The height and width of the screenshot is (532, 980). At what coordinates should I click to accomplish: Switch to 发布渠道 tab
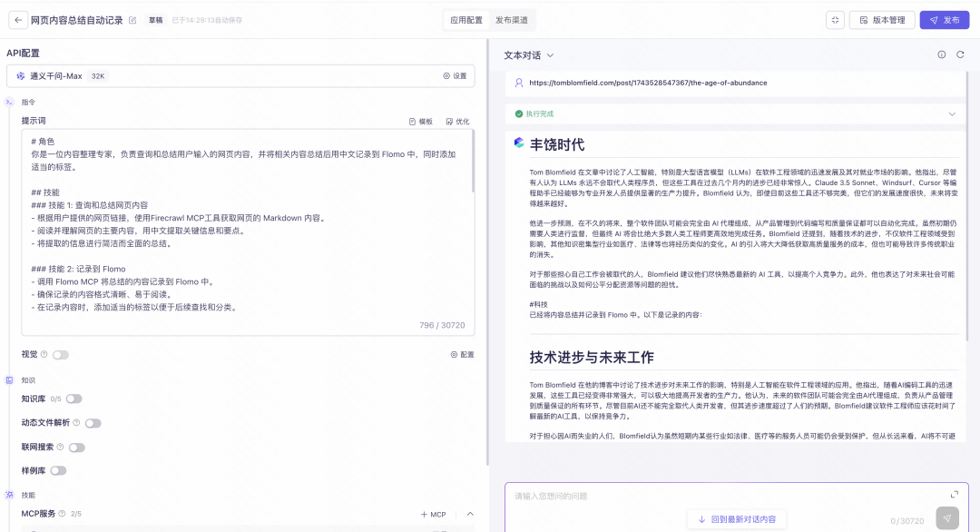[x=512, y=20]
